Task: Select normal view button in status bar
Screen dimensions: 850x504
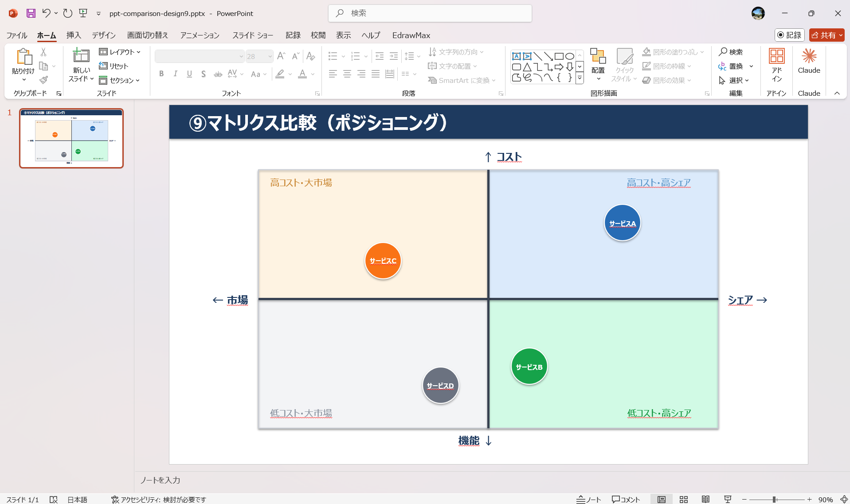Action: coord(662,499)
